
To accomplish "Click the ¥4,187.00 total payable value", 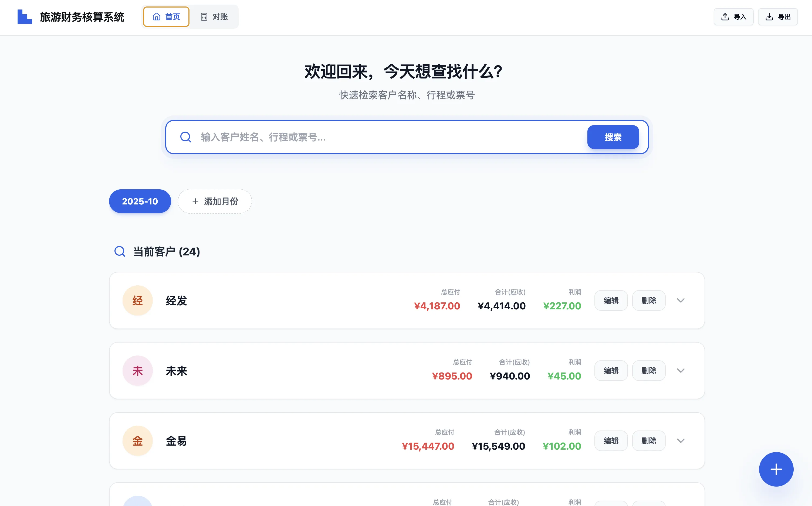I will [437, 306].
